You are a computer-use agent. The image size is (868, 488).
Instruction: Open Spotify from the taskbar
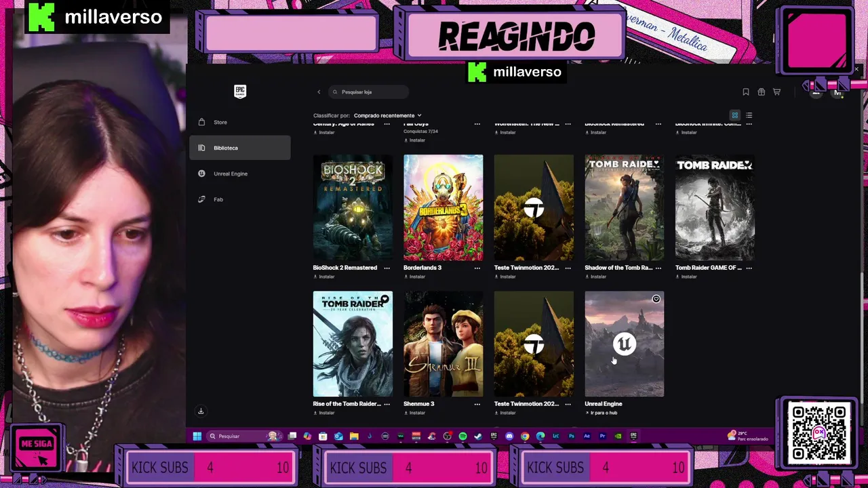coord(462,436)
